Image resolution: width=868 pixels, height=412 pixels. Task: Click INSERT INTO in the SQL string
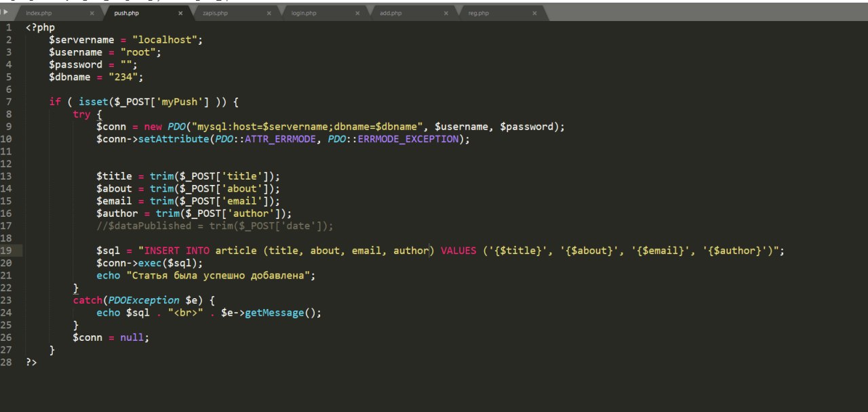point(176,251)
